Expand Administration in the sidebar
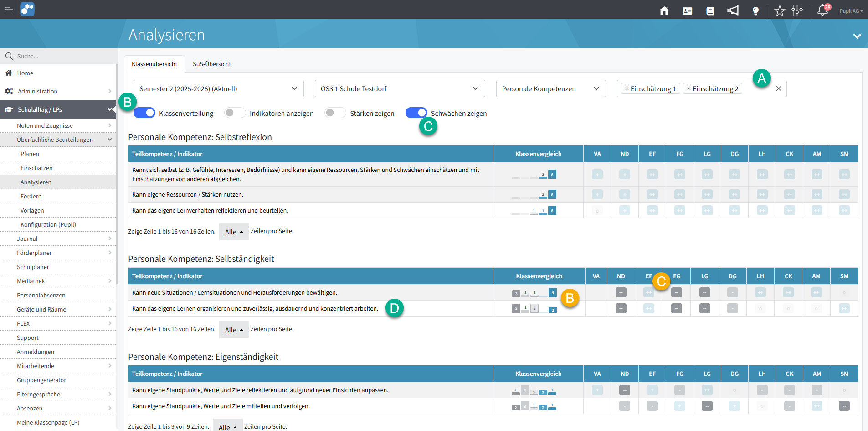This screenshot has width=868, height=431. [58, 91]
